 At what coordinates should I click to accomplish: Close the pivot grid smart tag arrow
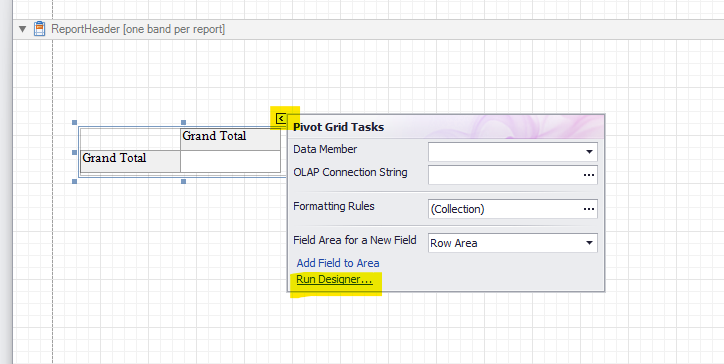click(281, 119)
